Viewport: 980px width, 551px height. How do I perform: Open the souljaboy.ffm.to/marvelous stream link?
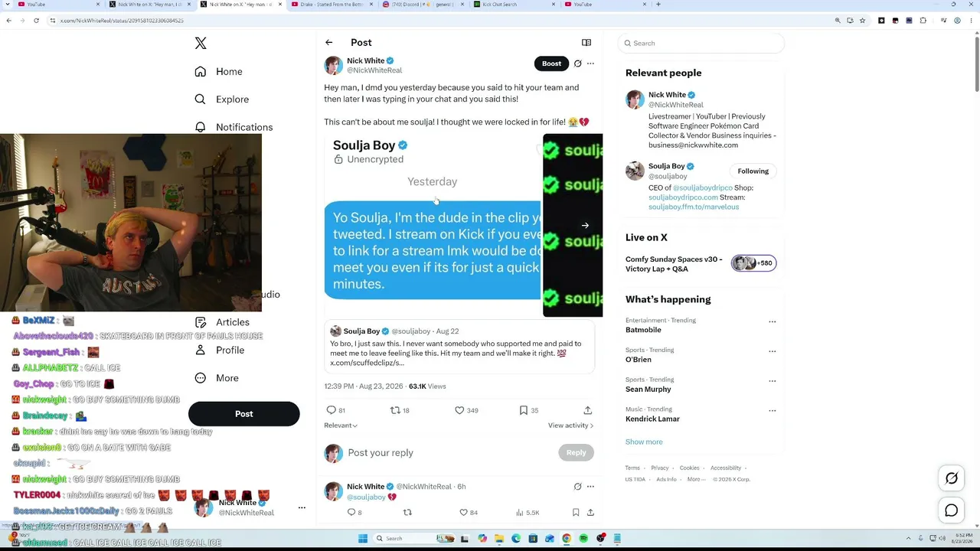pyautogui.click(x=694, y=207)
